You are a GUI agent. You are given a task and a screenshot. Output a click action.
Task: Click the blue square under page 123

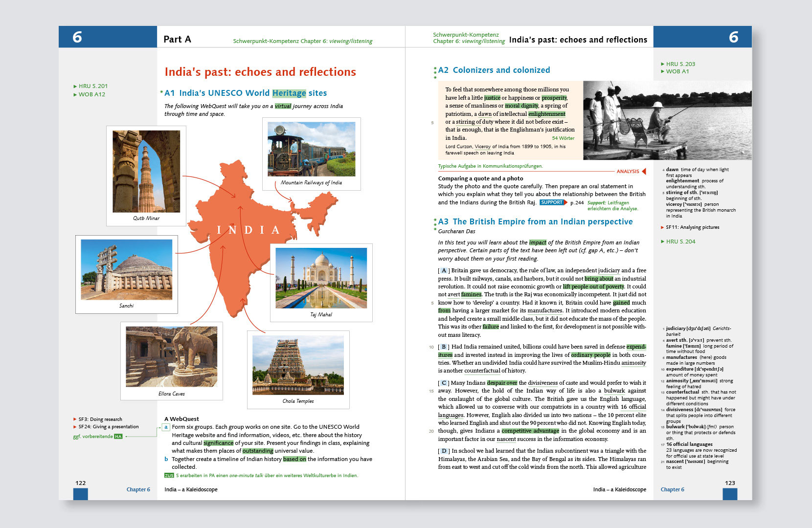click(729, 494)
